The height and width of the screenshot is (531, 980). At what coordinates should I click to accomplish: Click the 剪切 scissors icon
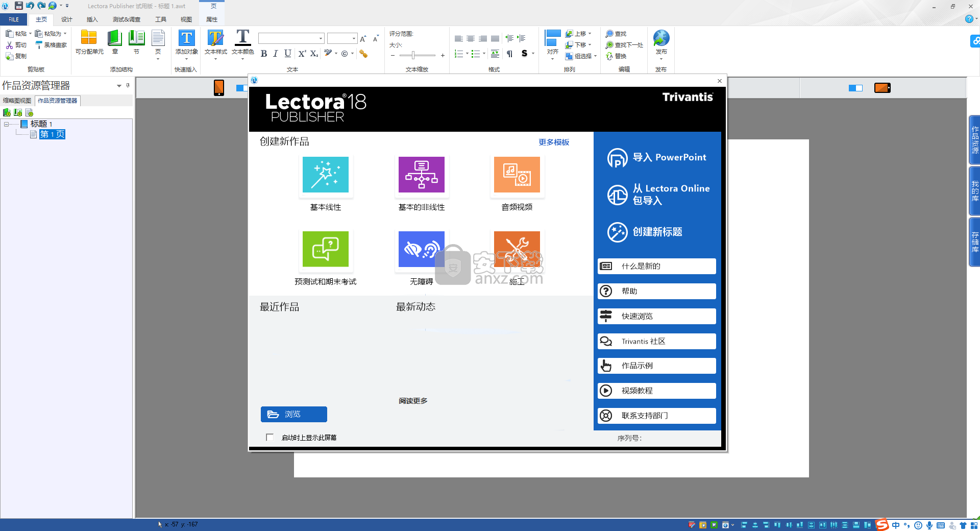[9, 45]
